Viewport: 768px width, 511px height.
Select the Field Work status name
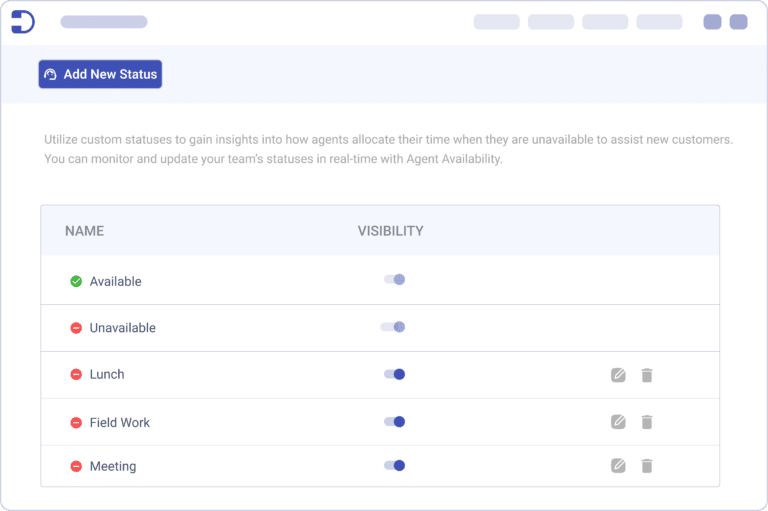119,423
